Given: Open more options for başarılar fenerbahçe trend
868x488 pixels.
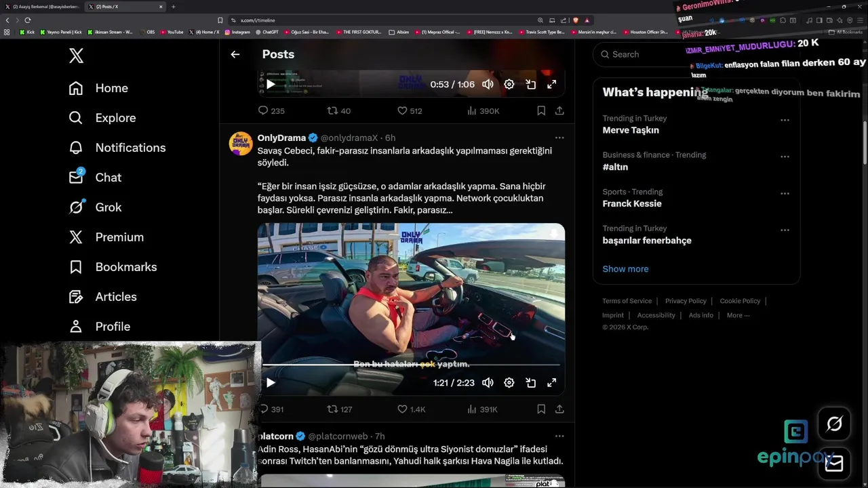Looking at the screenshot, I should 785,230.
